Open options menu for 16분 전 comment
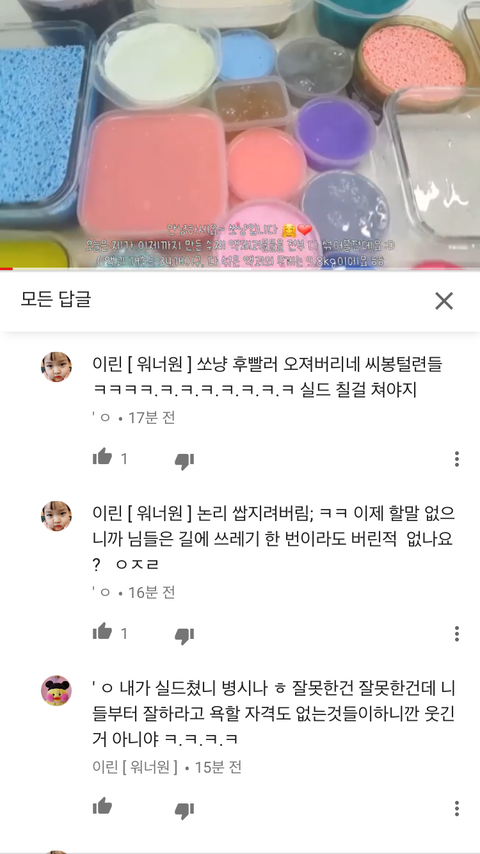 pos(457,633)
